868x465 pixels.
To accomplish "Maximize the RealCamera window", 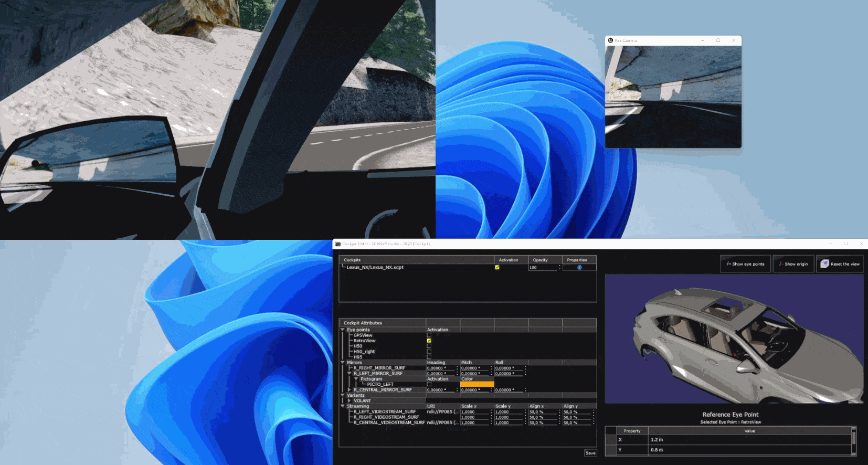I will click(x=718, y=40).
